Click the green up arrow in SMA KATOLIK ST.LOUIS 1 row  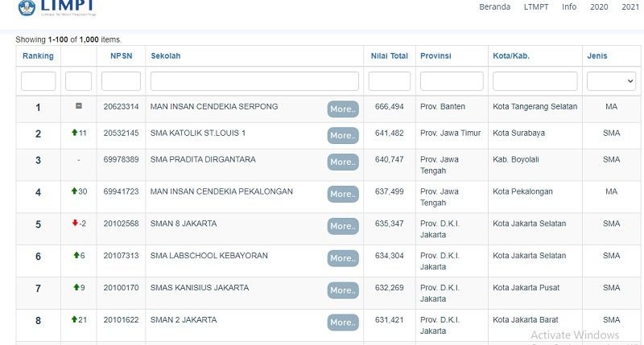click(74, 133)
